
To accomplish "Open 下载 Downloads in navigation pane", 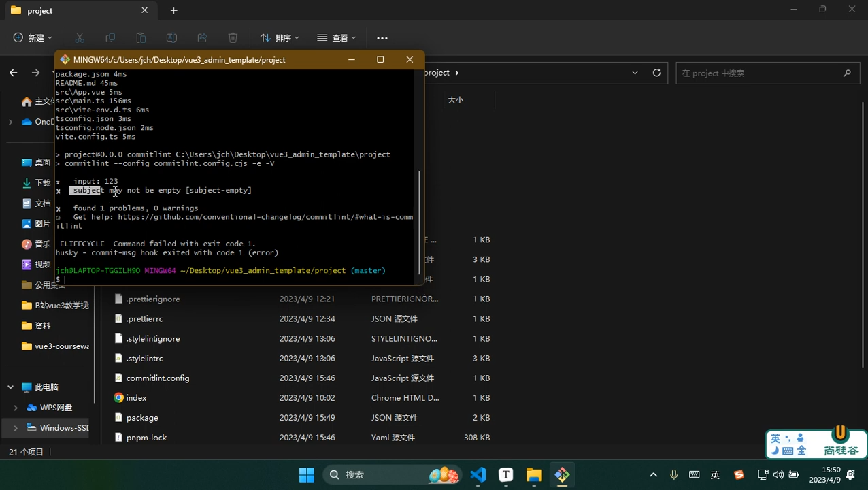I will point(37,183).
